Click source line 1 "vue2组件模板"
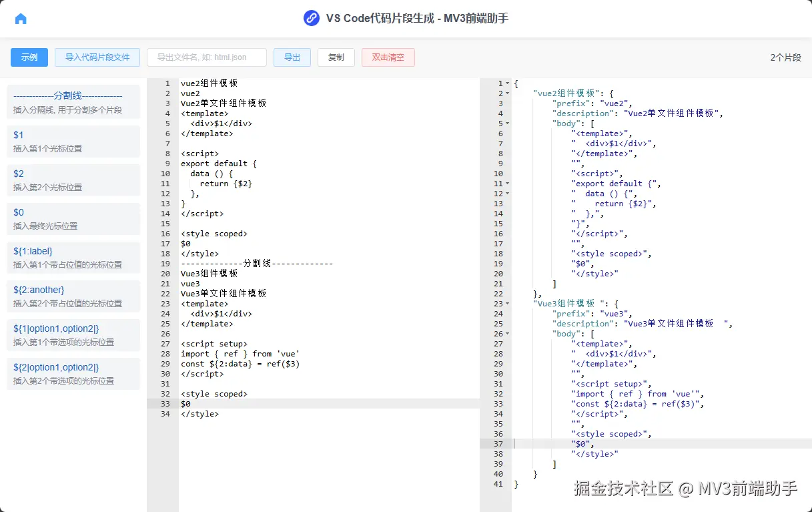Screen dimensions: 812x512 [x=209, y=83]
